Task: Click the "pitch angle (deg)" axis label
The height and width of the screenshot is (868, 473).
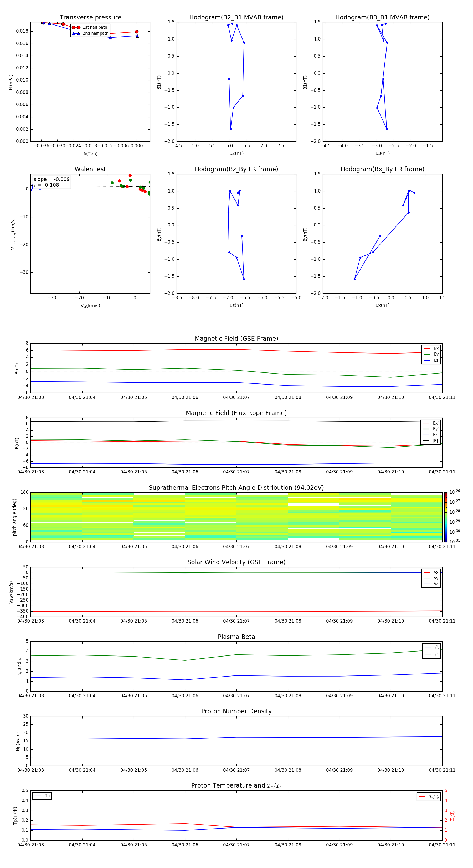Action: [14, 517]
